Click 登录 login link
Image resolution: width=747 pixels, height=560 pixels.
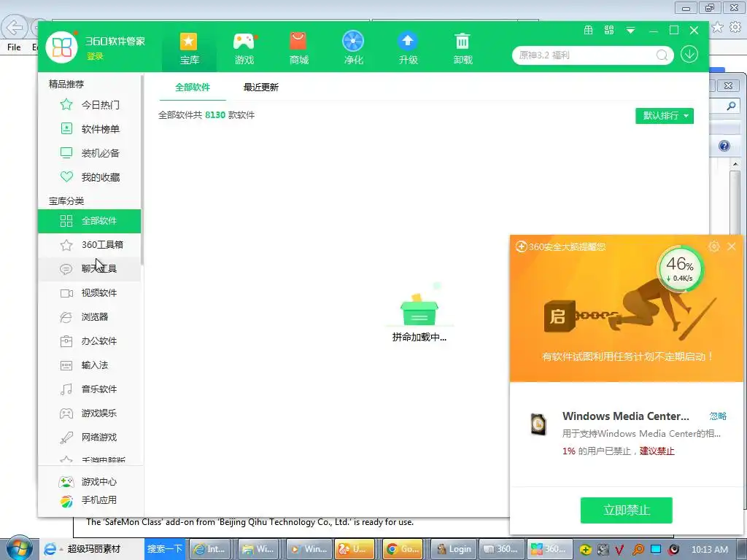(95, 56)
